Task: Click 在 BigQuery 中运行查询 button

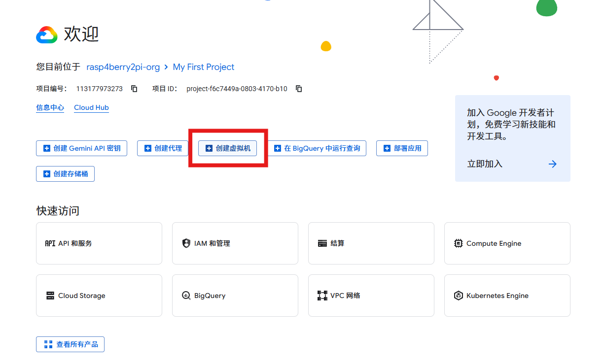Action: 317,148
